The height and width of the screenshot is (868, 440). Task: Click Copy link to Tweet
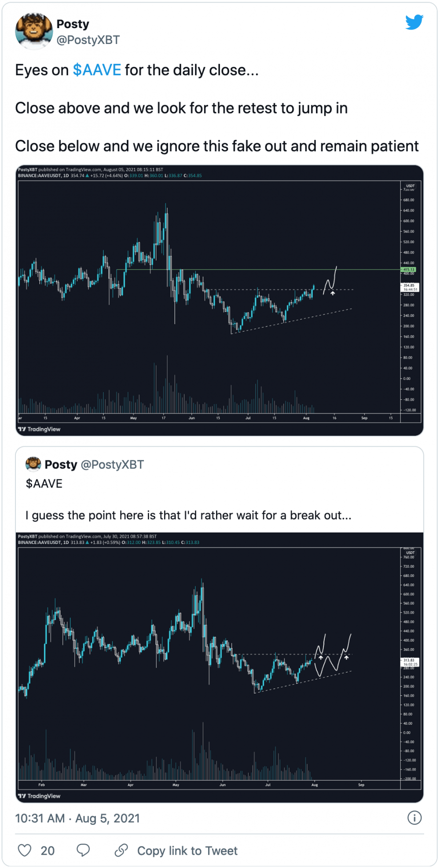tap(187, 851)
